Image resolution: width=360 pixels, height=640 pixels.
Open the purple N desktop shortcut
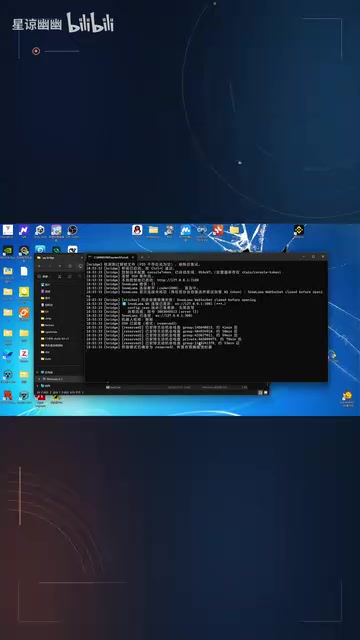pyautogui.click(x=24, y=230)
